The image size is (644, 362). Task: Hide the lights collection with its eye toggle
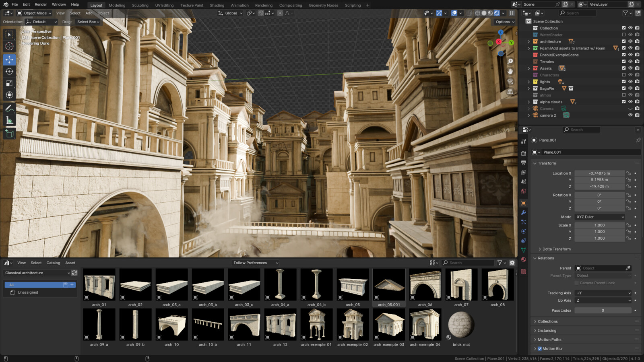(x=630, y=82)
